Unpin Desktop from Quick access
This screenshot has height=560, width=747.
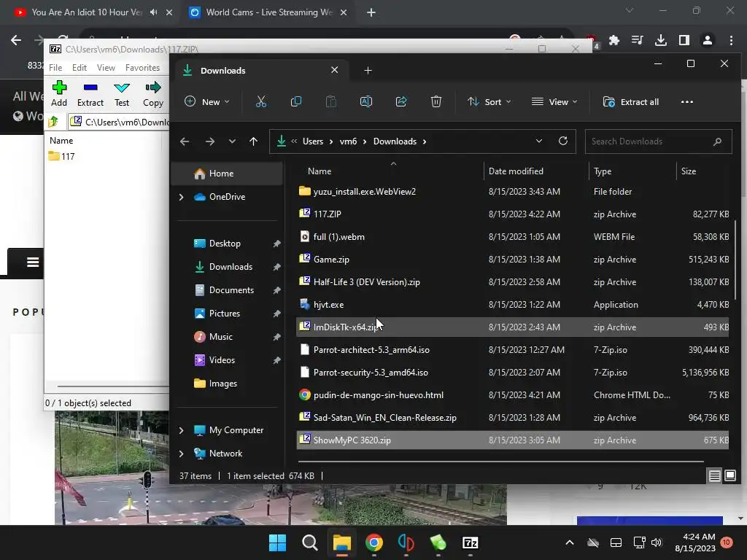(276, 244)
